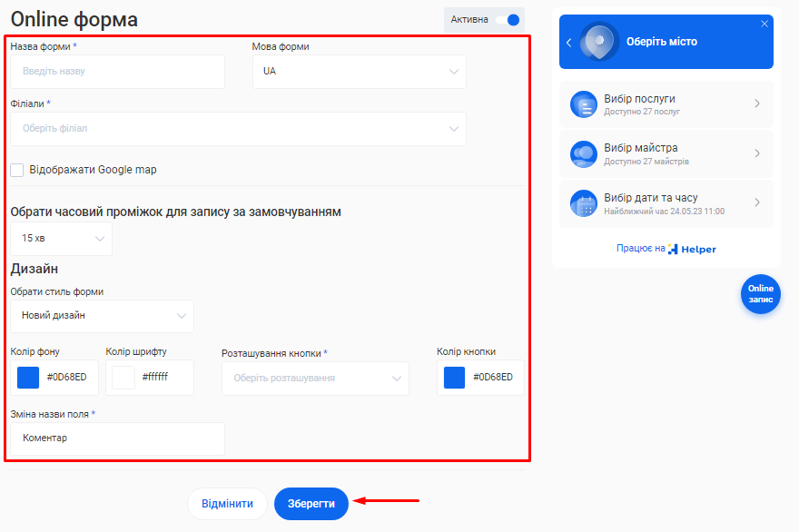Click the service selection list icon

click(x=583, y=104)
